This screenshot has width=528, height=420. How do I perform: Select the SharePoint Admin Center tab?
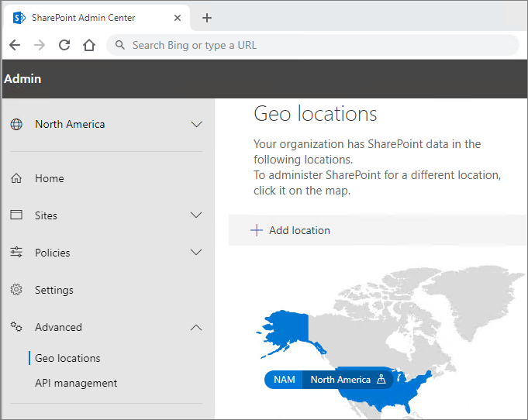click(x=85, y=18)
